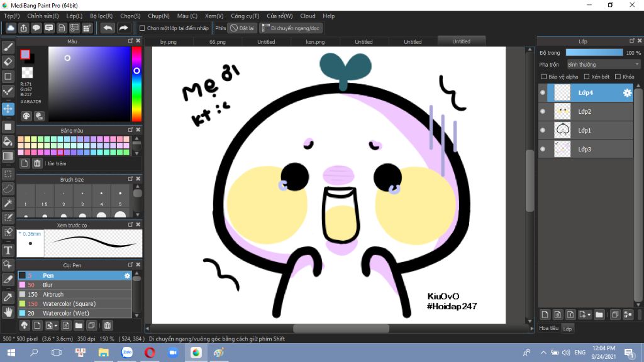Switch to the by.png tab

pyautogui.click(x=169, y=42)
